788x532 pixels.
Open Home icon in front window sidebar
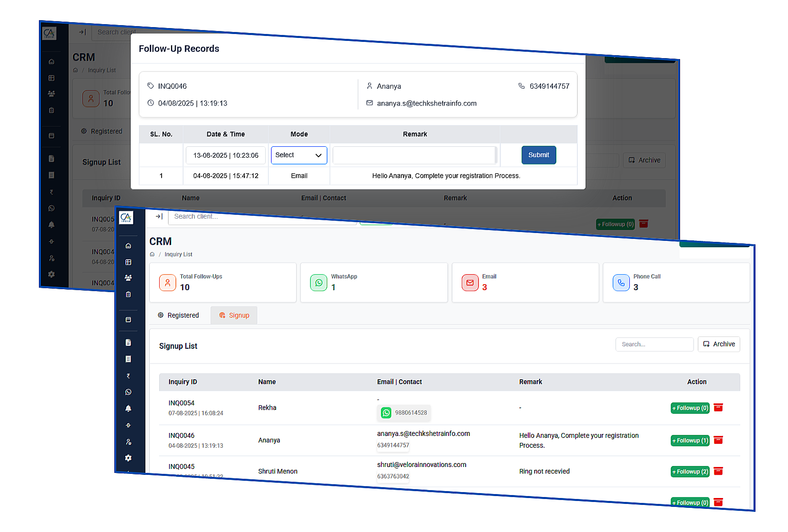pos(128,246)
